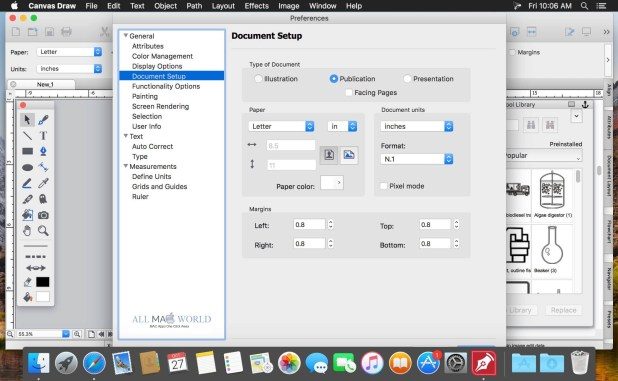Screen dimensions: 618x381
Task: Select the Line drawing tool
Action: (27, 136)
